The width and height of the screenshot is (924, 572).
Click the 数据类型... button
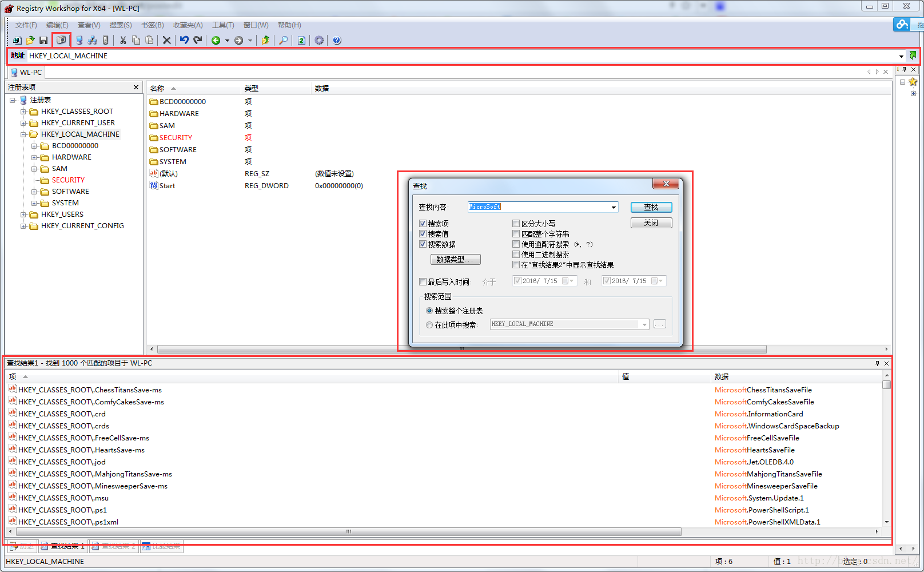coord(455,259)
